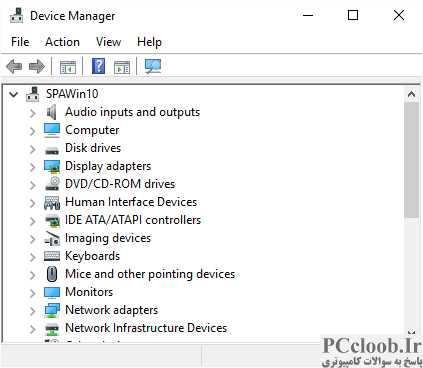Open the File menu
This screenshot has width=423, height=368.
(20, 42)
